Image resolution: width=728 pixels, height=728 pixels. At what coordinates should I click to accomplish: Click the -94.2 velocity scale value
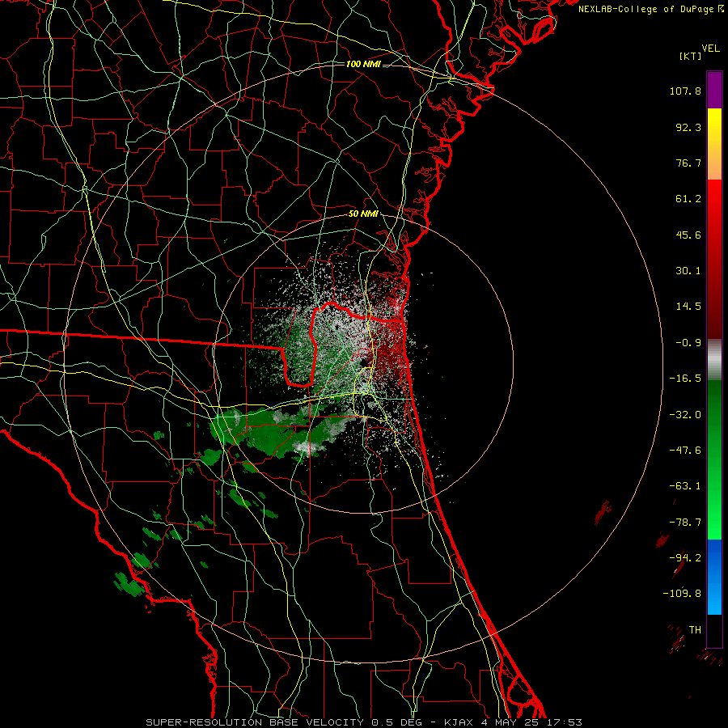pyautogui.click(x=685, y=558)
